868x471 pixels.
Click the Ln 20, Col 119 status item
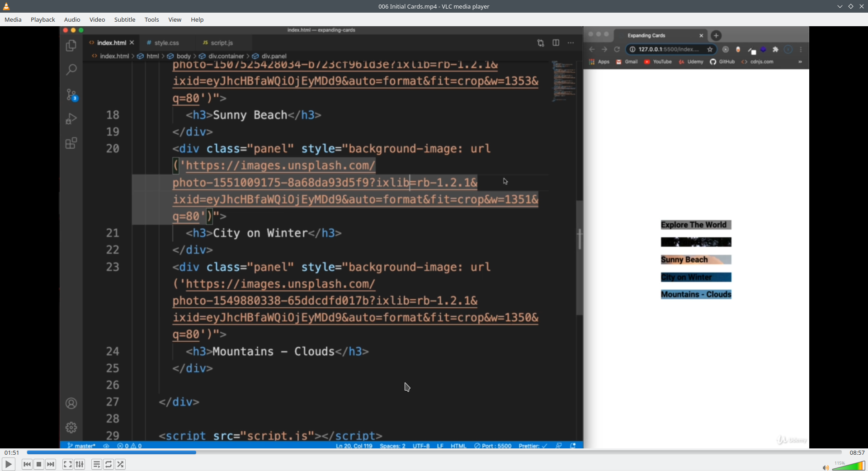click(x=354, y=446)
